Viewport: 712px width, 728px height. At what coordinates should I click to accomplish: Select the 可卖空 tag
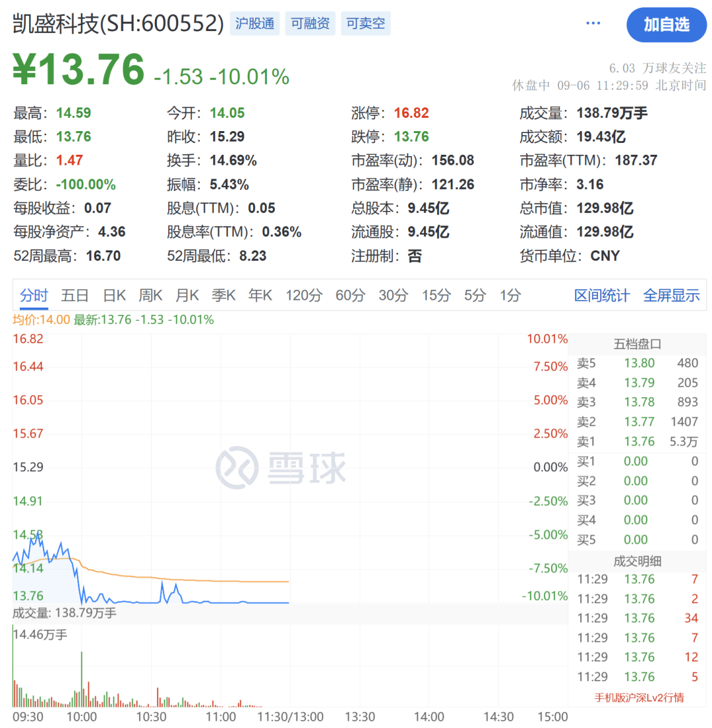(x=365, y=23)
